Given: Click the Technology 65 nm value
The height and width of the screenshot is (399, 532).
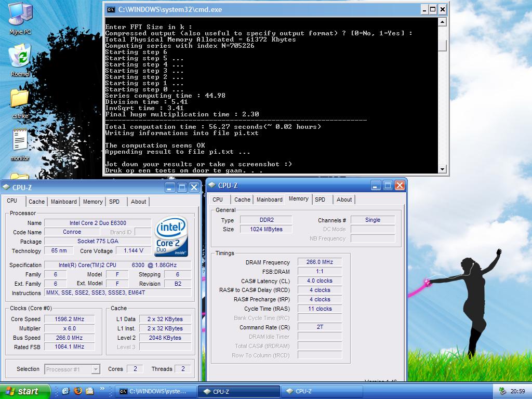Looking at the screenshot, I should (59, 251).
